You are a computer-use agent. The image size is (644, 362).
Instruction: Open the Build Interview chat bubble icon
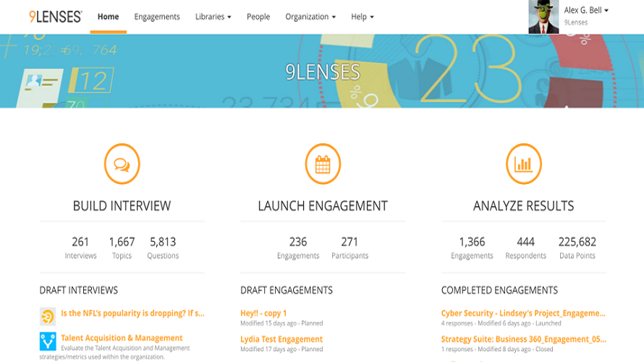tap(122, 164)
